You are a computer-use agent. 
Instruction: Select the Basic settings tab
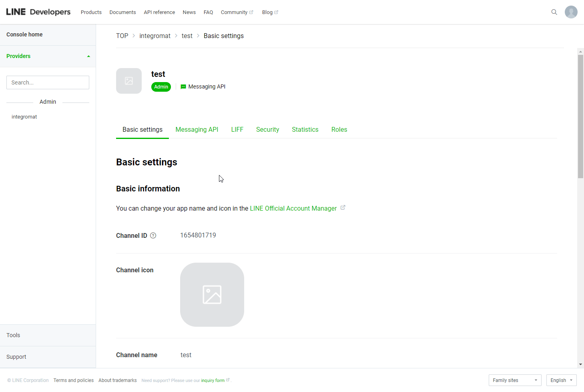point(142,130)
